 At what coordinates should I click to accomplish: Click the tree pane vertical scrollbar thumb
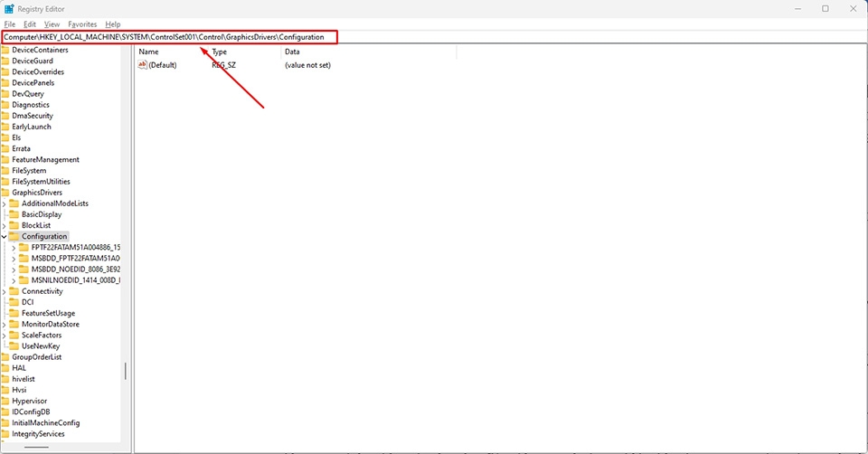tap(125, 371)
